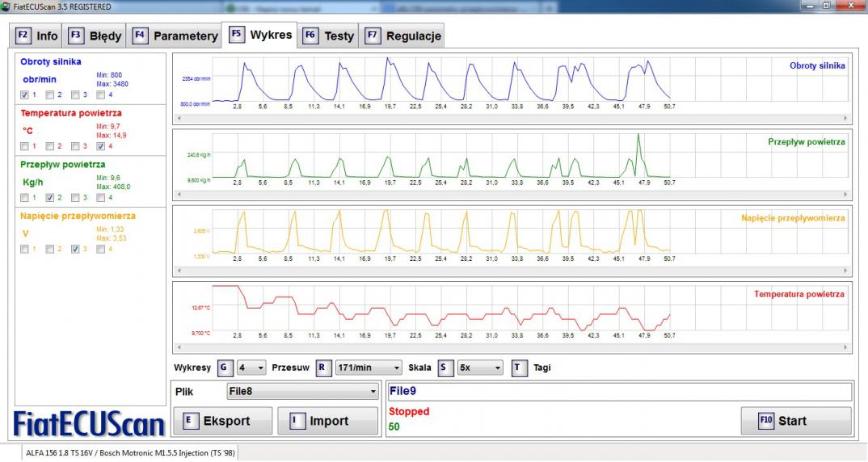Open the Parametery tab
The width and height of the screenshot is (868, 462).
[x=175, y=36]
